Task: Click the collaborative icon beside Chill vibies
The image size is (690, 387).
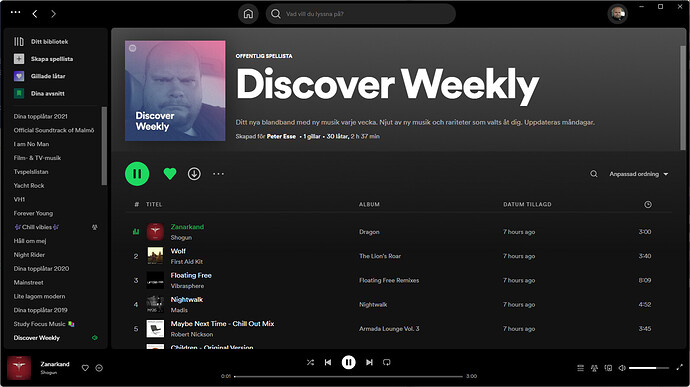Action: pos(95,227)
